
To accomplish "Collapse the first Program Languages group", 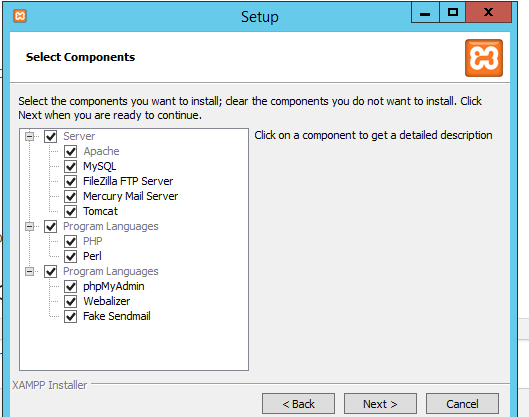I will 30,226.
